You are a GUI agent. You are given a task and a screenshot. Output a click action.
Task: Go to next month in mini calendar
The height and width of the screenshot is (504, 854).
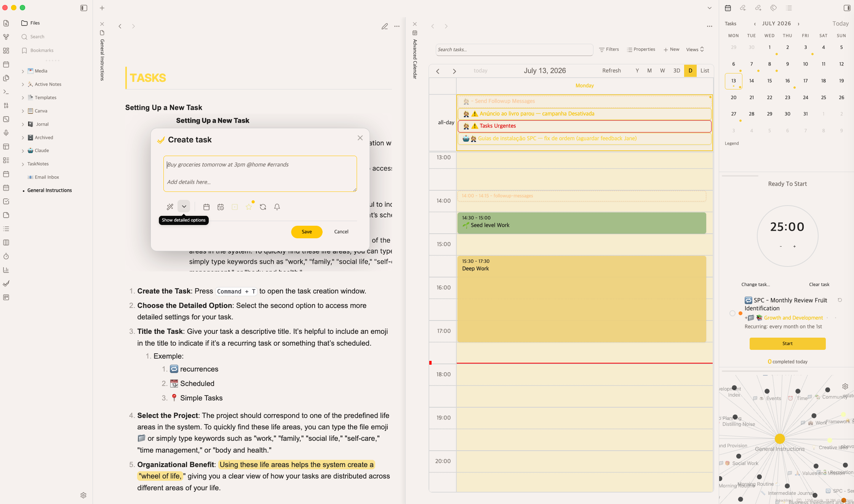click(798, 24)
